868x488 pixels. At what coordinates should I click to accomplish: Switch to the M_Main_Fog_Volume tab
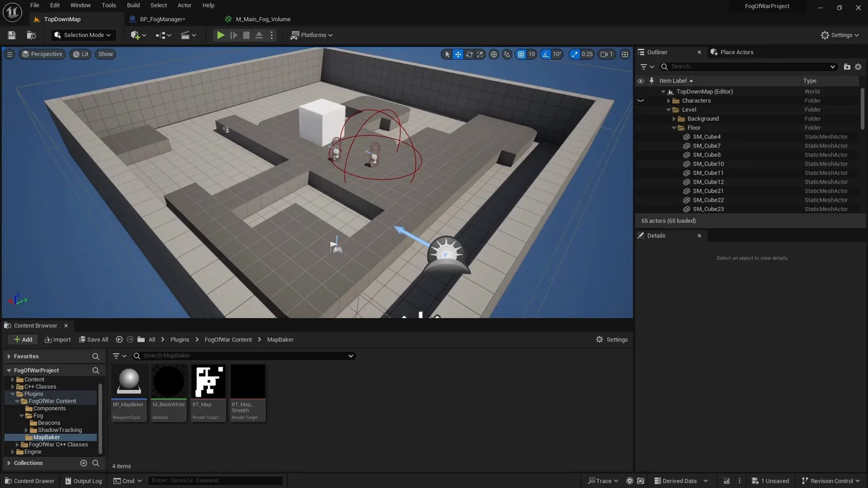[263, 20]
